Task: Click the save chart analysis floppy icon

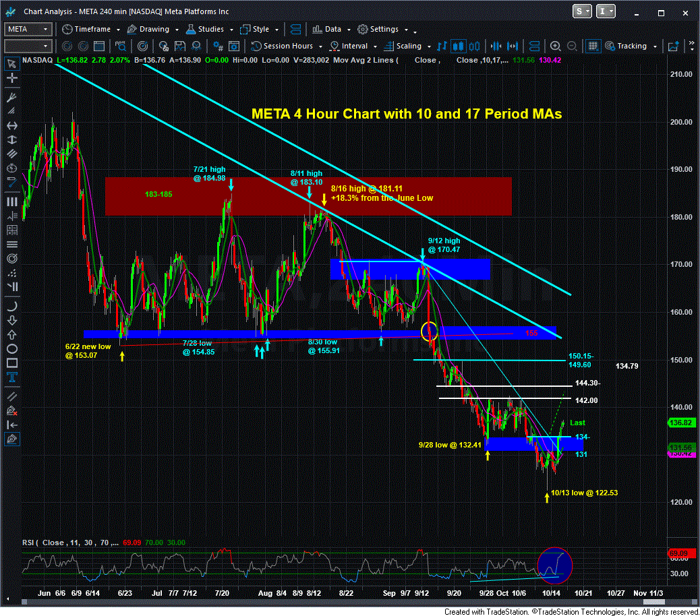Action: [179, 46]
